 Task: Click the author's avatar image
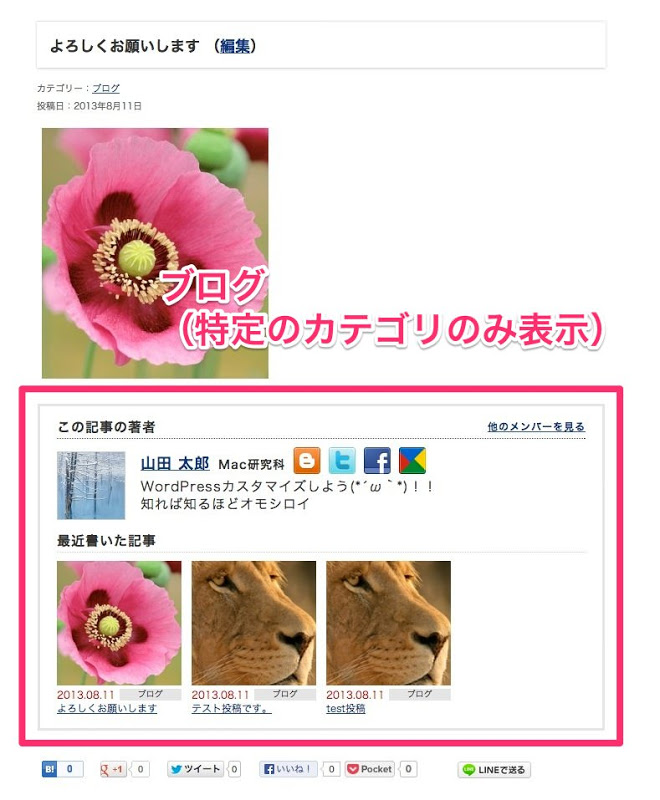pos(91,485)
